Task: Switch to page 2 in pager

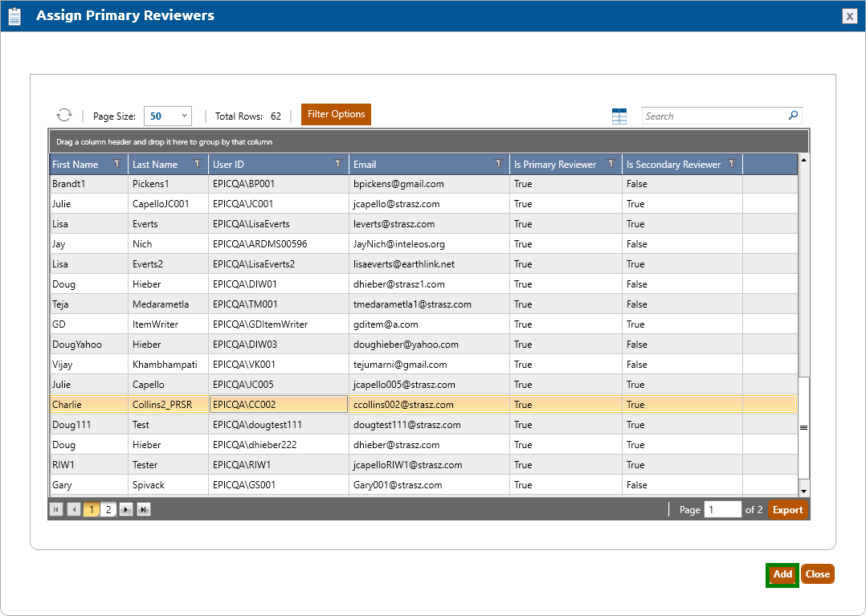Action: [x=108, y=509]
